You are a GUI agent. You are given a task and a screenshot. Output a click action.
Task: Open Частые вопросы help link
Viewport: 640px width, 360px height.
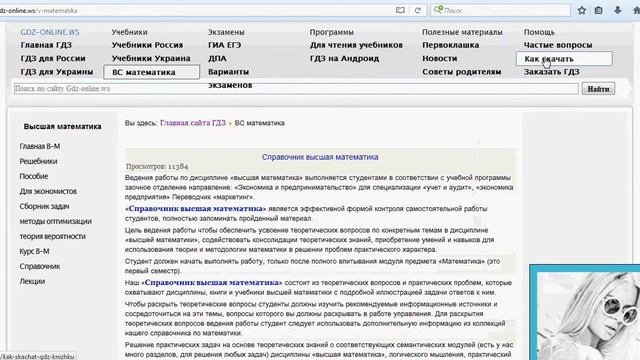coord(558,45)
